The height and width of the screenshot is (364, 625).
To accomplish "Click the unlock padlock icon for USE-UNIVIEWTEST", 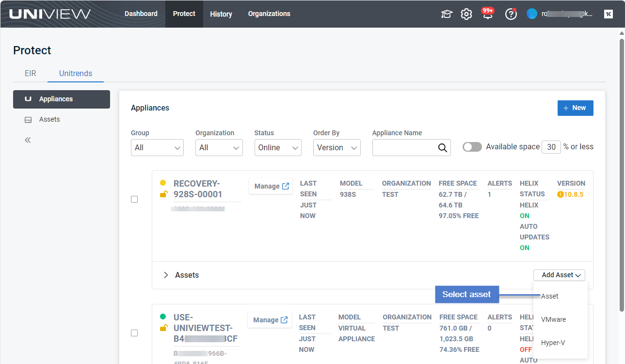I will point(164,328).
